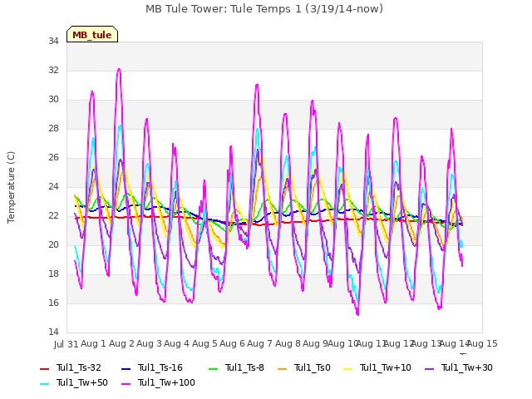532x399 pixels.
Task: Click the Aug 15 x-axis tick label
Action: (x=482, y=343)
